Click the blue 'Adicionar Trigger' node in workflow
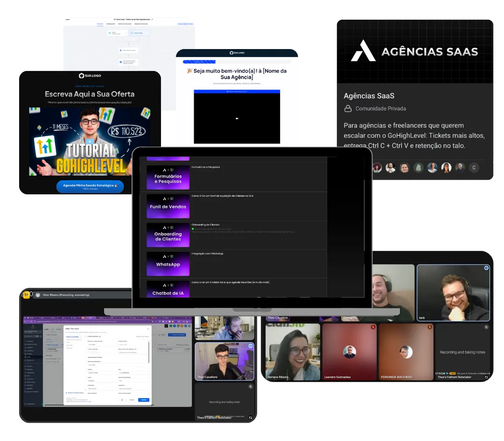Image resolution: width=504 pixels, height=441 pixels. tap(139, 33)
